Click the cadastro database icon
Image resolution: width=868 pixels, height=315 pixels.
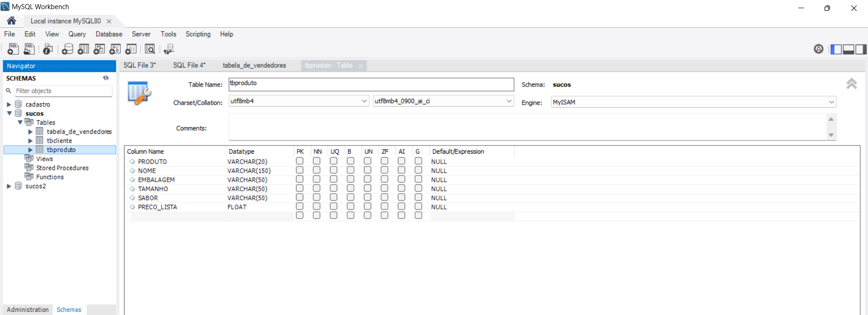(19, 104)
